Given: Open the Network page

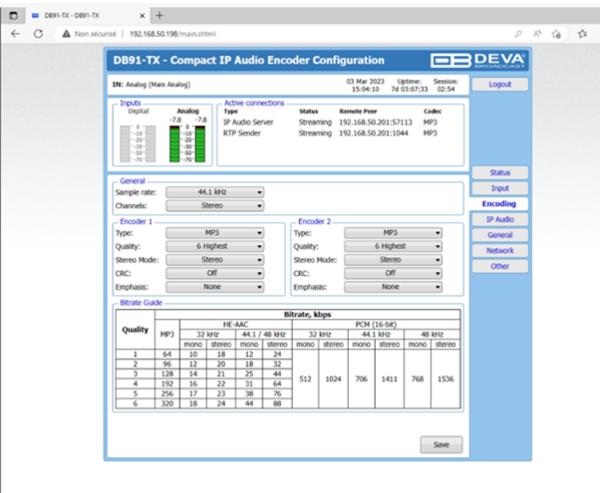Looking at the screenshot, I should 500,251.
